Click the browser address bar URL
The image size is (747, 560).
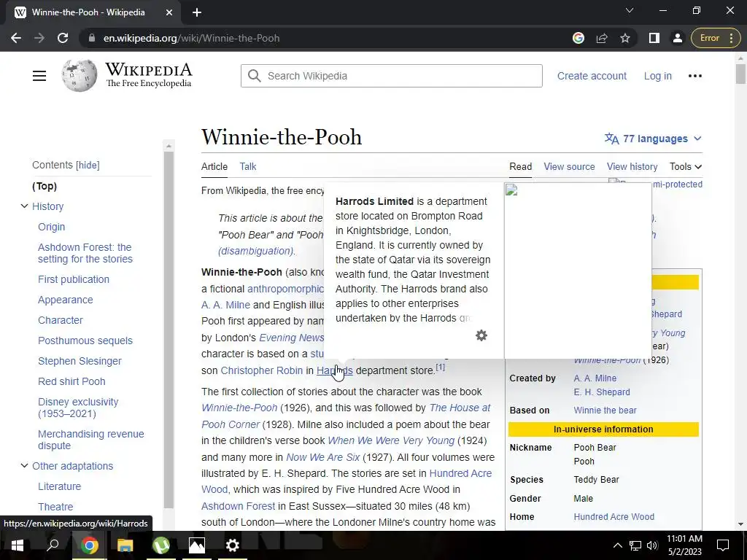coord(192,38)
